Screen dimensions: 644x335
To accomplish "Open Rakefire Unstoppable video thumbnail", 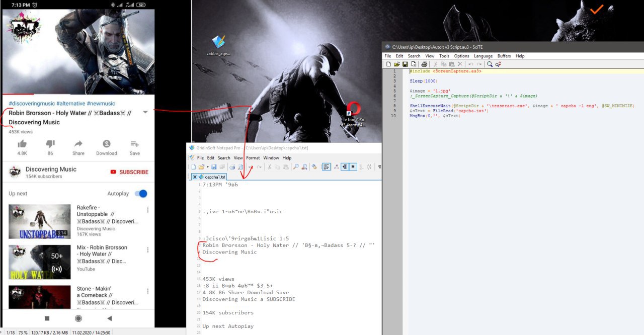I will click(40, 221).
